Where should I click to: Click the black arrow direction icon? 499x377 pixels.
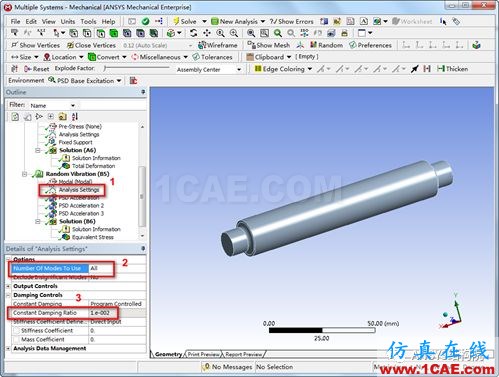point(414,69)
